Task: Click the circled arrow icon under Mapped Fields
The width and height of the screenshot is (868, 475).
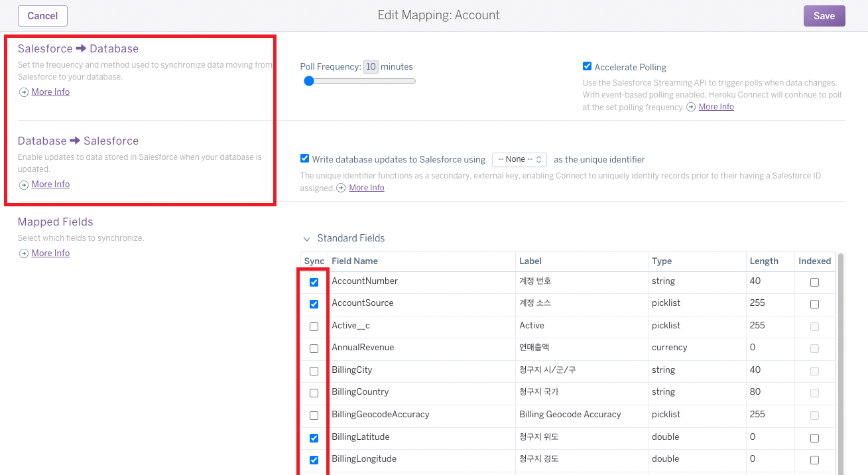Action: pos(24,253)
